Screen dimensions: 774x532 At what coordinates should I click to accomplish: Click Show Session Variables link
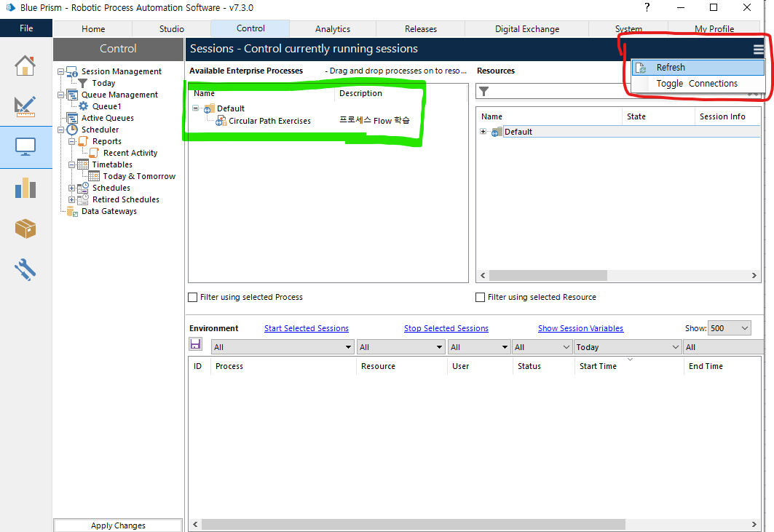580,328
